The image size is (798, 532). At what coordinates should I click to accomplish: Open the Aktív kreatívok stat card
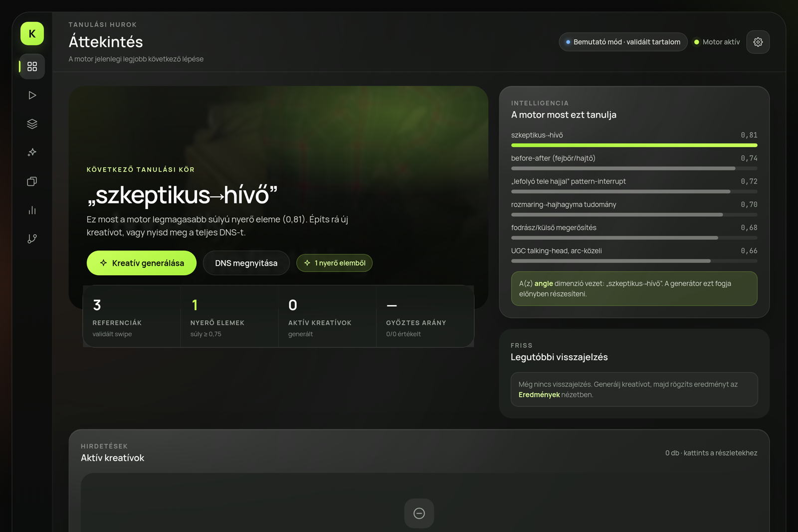327,317
